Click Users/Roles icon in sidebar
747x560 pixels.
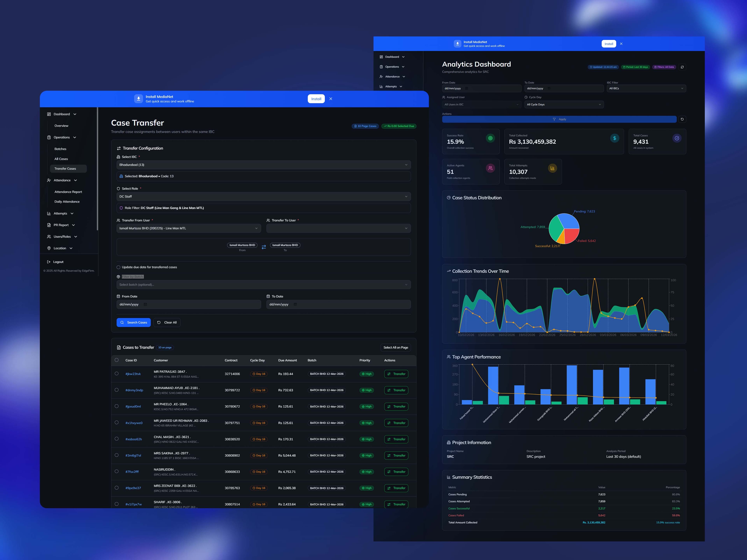49,237
